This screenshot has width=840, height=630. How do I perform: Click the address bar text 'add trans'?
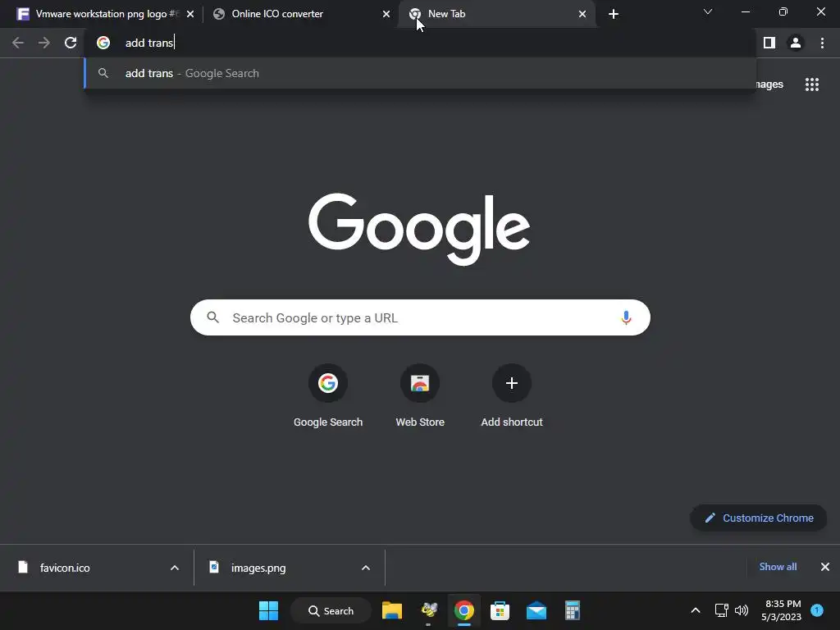tap(149, 43)
